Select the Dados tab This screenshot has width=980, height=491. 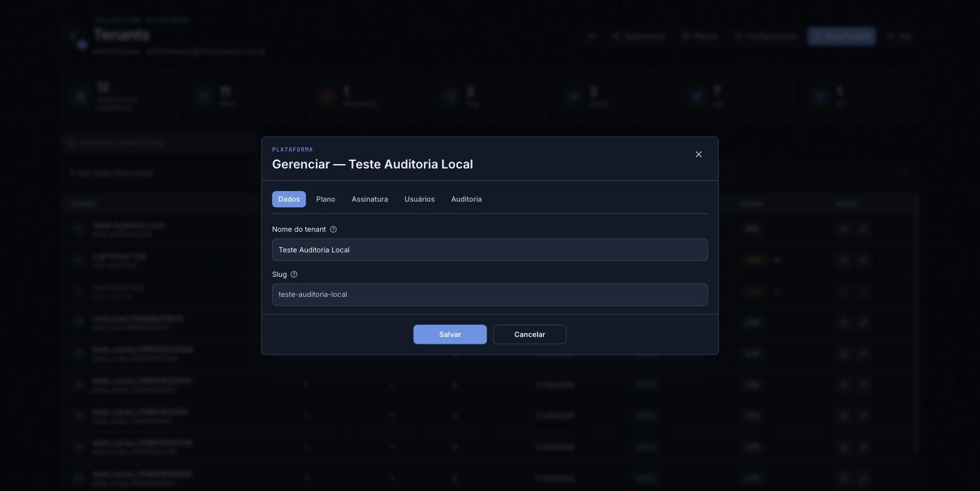point(289,199)
